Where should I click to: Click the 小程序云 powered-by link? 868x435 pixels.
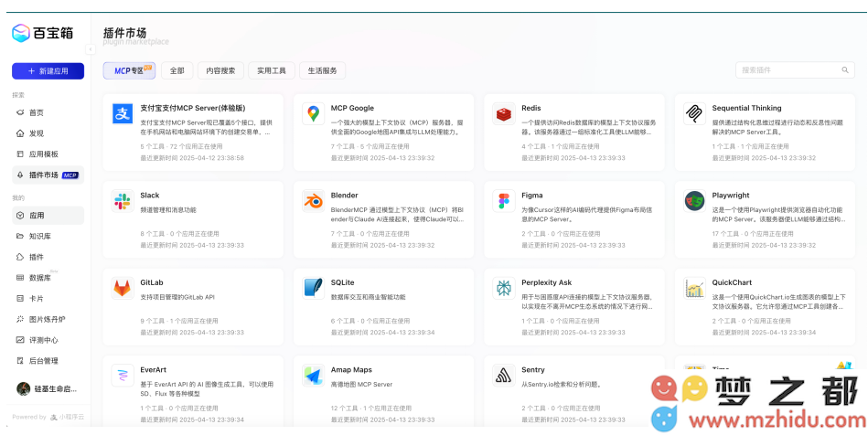point(67,418)
